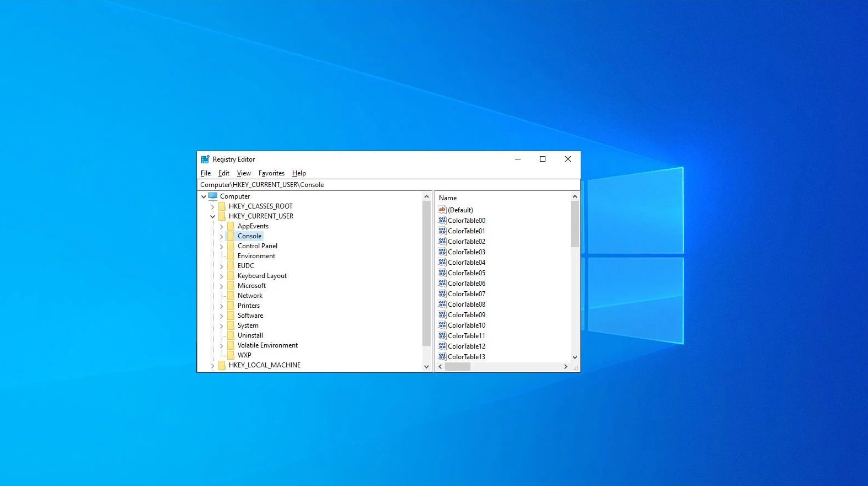Click the Keyboard Layout folder icon
This screenshot has width=868, height=486.
point(231,276)
